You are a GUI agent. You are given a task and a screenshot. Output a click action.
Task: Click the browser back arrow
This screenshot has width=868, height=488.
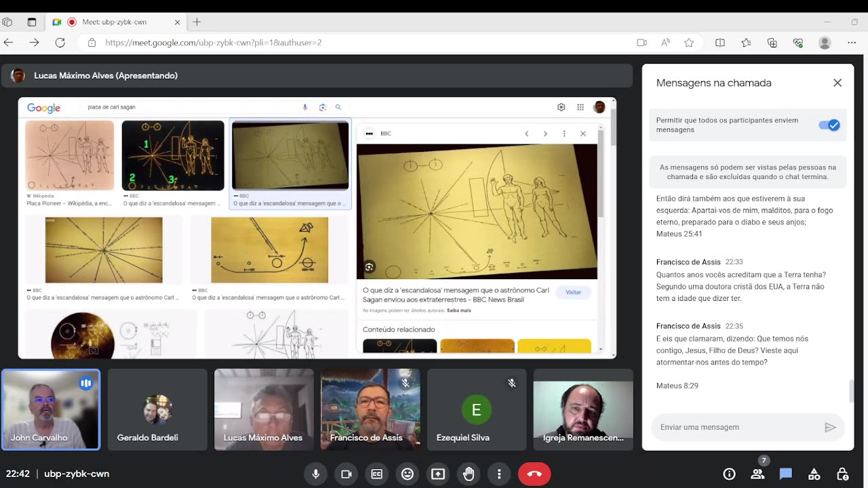click(8, 42)
